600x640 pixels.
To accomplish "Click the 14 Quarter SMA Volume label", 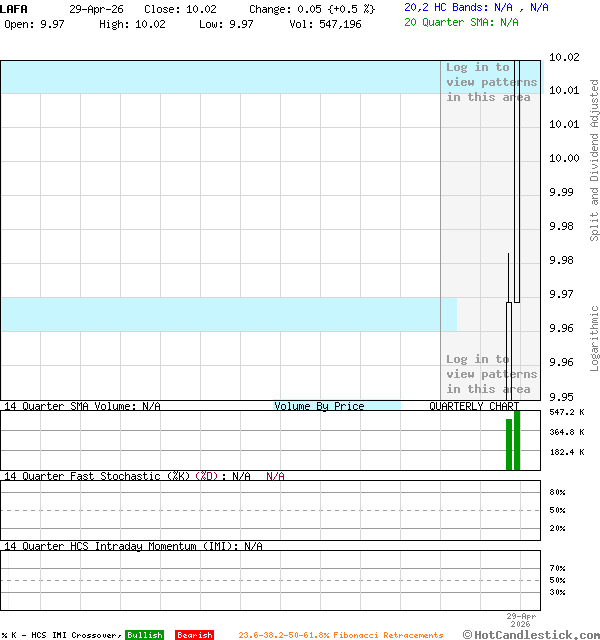I will pos(82,407).
